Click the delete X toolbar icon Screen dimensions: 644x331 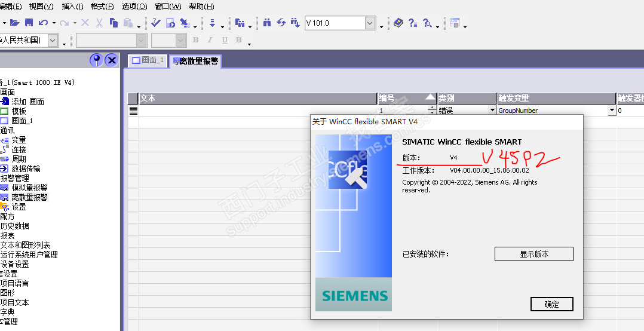tap(85, 23)
